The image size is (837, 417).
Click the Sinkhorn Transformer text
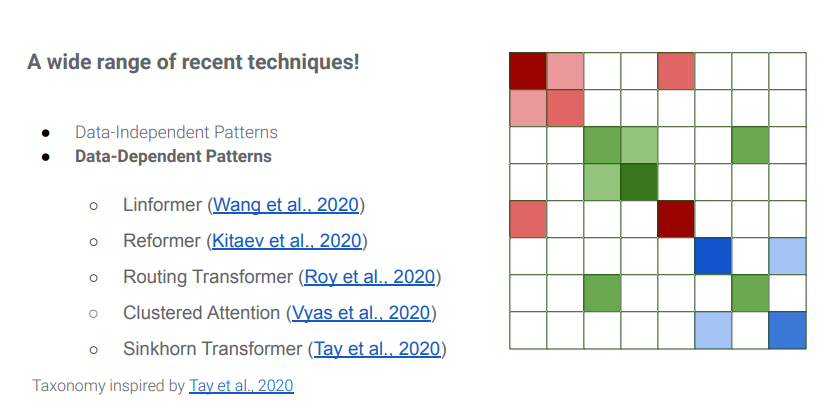212,349
